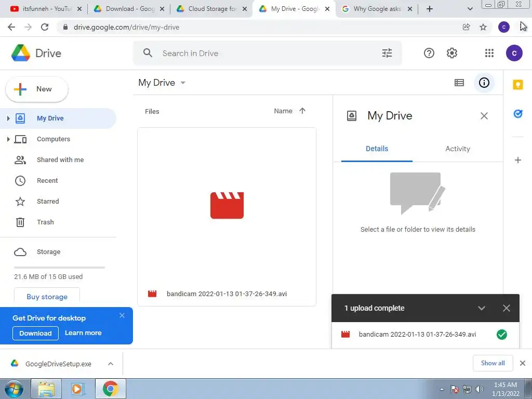This screenshot has width=532, height=399.
Task: Select the bandicam video thumbnail preview
Action: [227, 205]
